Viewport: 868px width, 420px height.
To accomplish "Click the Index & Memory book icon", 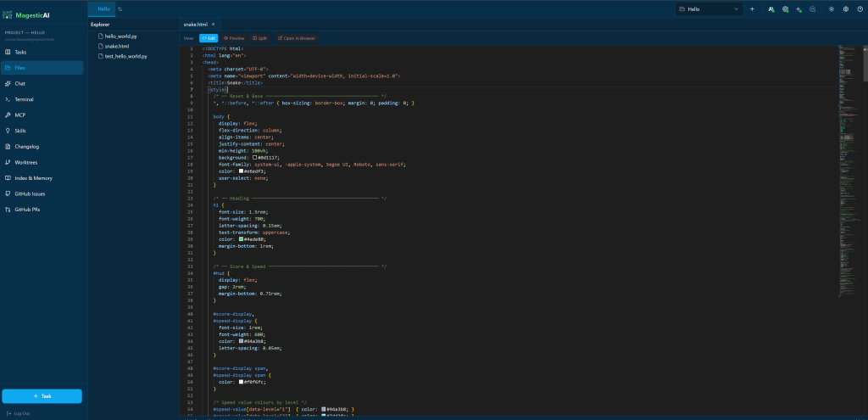I will (8, 178).
